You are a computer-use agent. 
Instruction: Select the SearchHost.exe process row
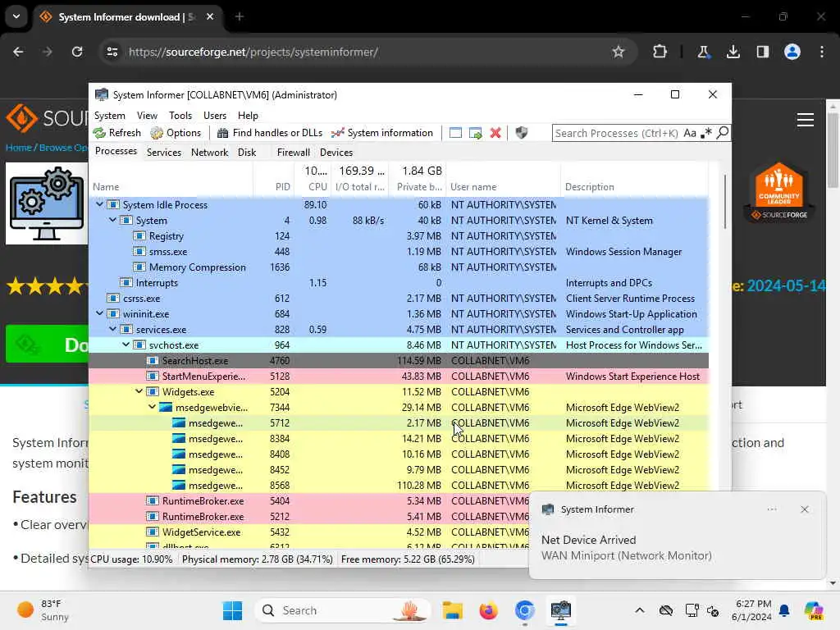(x=399, y=361)
